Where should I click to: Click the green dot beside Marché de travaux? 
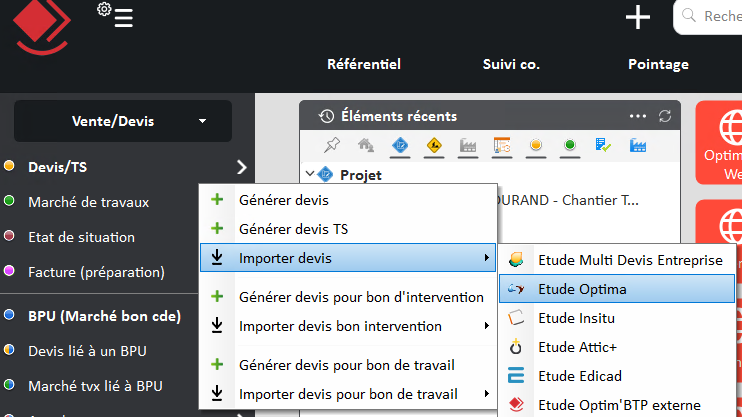(x=9, y=201)
